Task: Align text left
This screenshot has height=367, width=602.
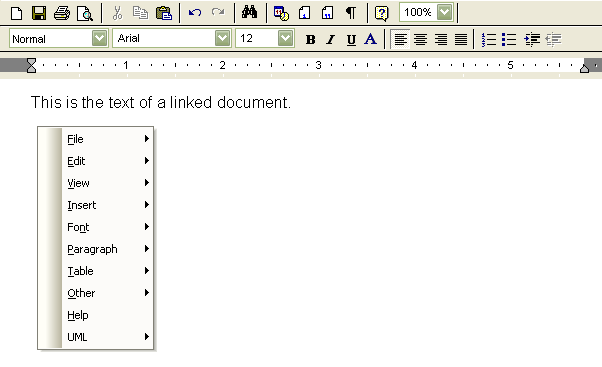Action: click(x=400, y=39)
